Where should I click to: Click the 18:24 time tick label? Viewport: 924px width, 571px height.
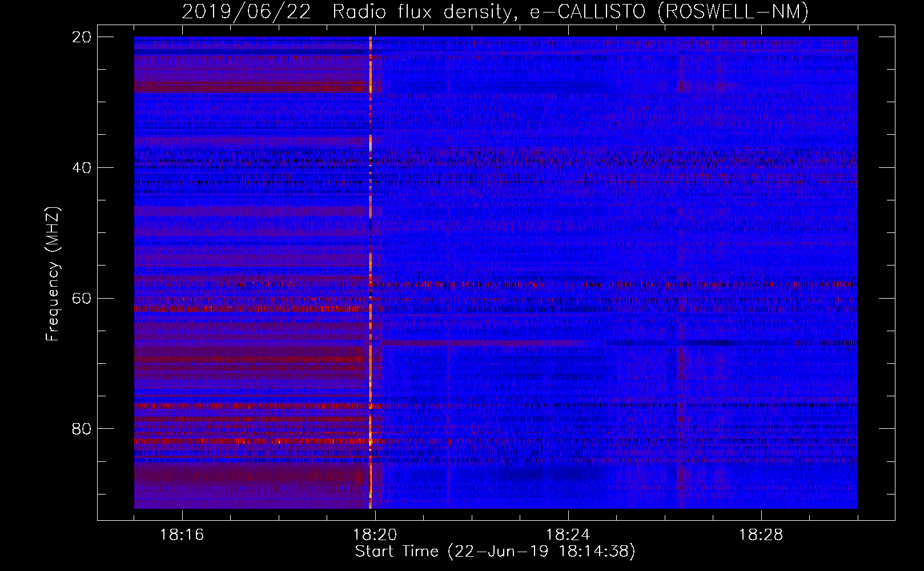point(568,535)
